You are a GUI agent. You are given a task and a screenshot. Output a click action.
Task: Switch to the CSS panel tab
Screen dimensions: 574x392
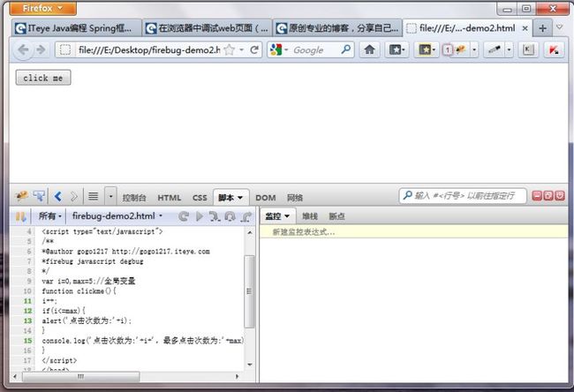coord(200,198)
